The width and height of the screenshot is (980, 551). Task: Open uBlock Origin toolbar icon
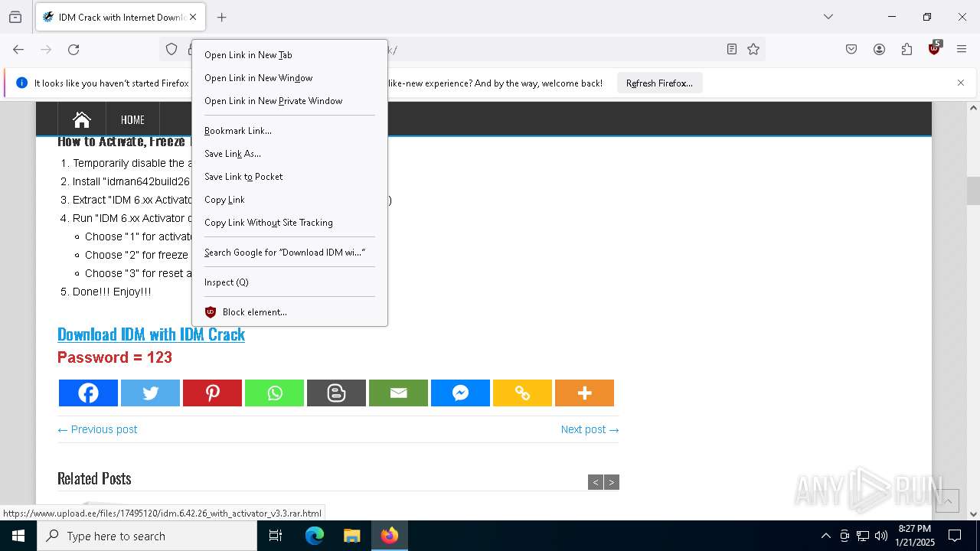[x=934, y=49]
